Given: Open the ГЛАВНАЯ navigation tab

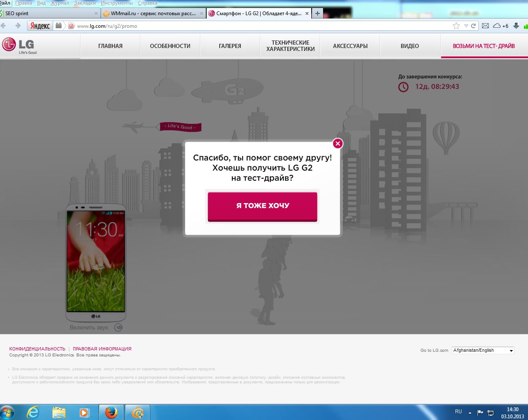Looking at the screenshot, I should tap(110, 46).
